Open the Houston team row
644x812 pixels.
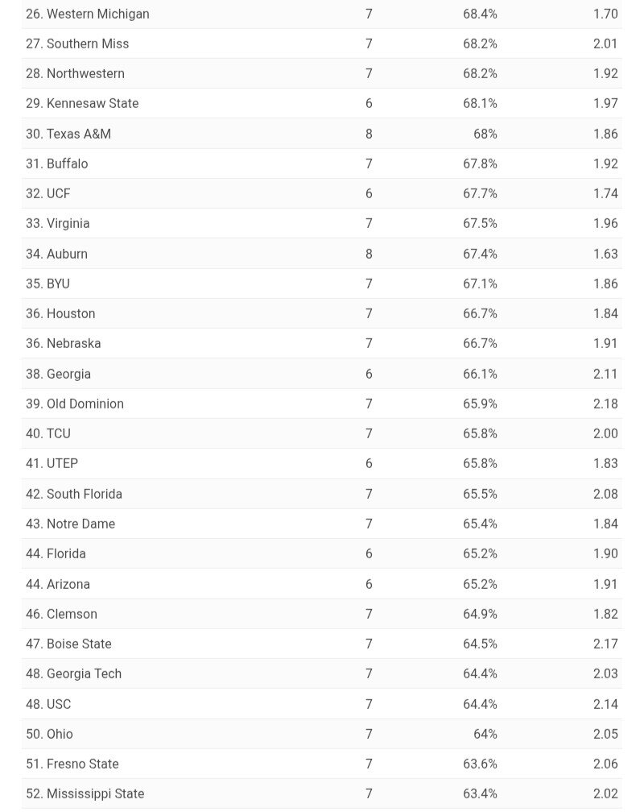point(71,313)
